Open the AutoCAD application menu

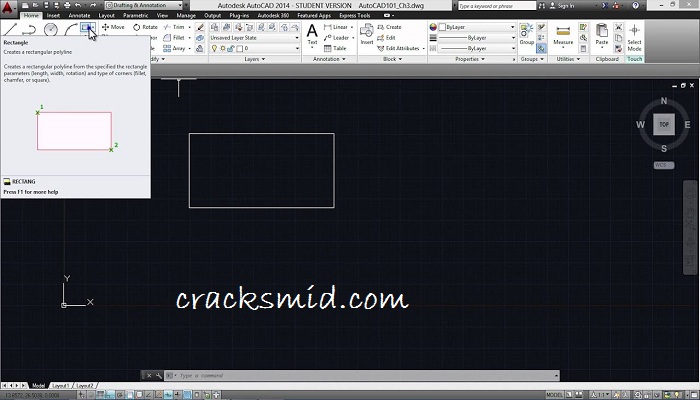point(8,7)
